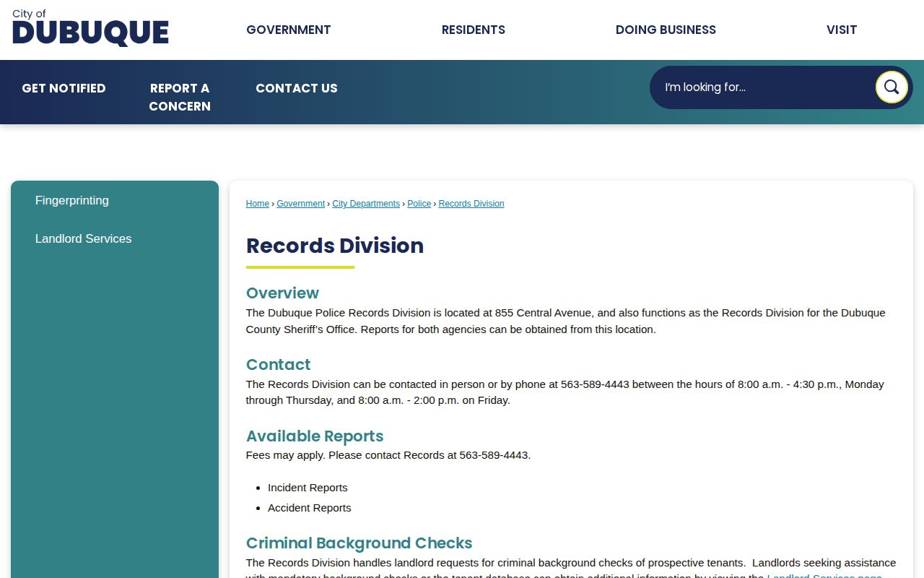This screenshot has width=924, height=578.
Task: Open Fingerprinting in the sidebar
Action: click(x=72, y=200)
